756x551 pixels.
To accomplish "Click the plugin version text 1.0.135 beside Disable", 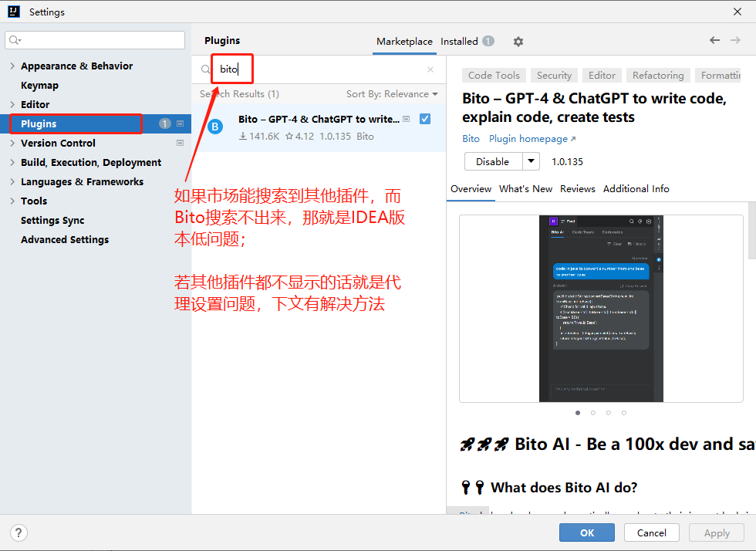I will tap(567, 161).
